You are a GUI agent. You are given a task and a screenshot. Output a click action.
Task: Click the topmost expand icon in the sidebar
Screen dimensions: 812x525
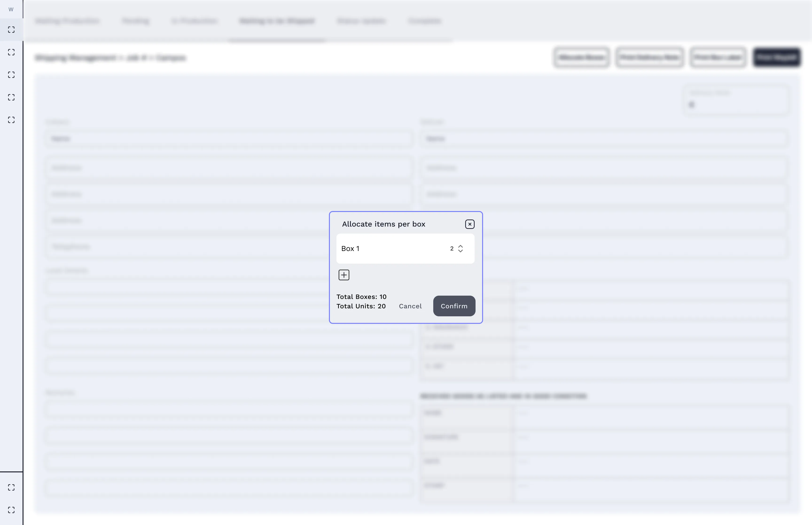(11, 30)
